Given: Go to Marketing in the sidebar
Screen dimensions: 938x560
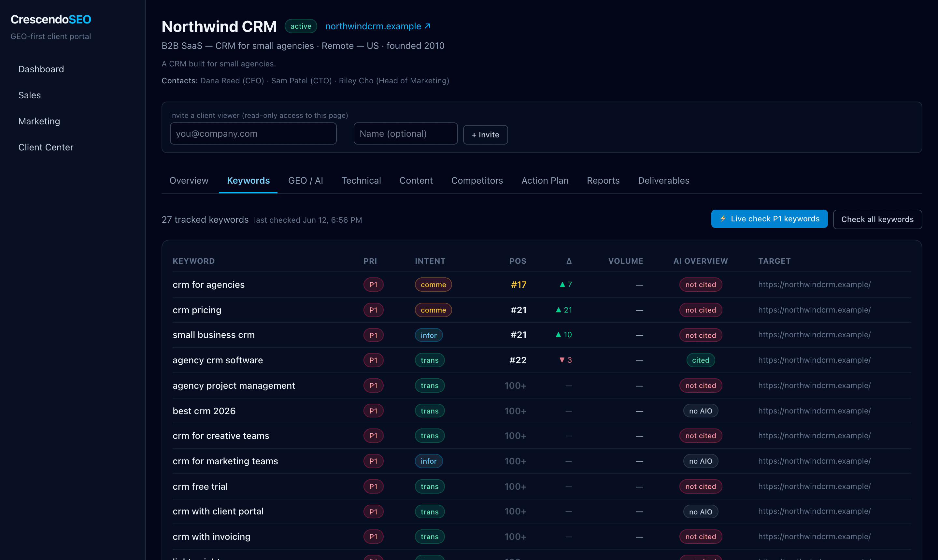Looking at the screenshot, I should pyautogui.click(x=39, y=121).
